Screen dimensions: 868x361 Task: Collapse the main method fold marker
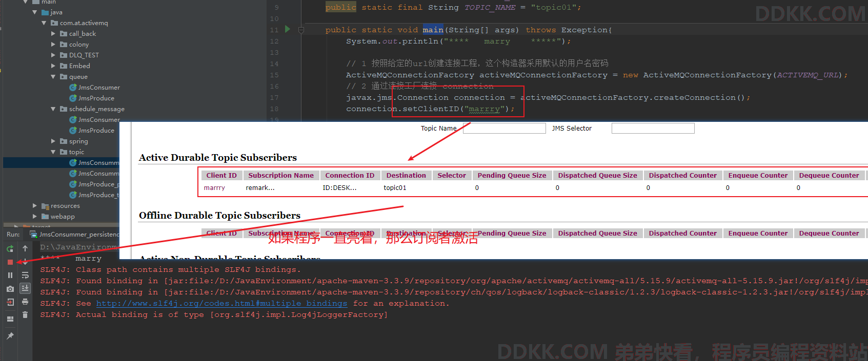(x=301, y=30)
